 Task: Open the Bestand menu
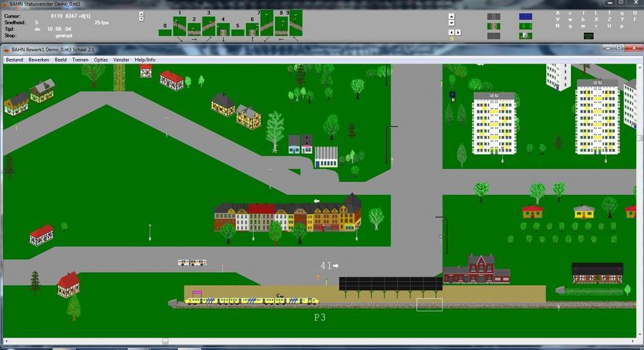14,60
